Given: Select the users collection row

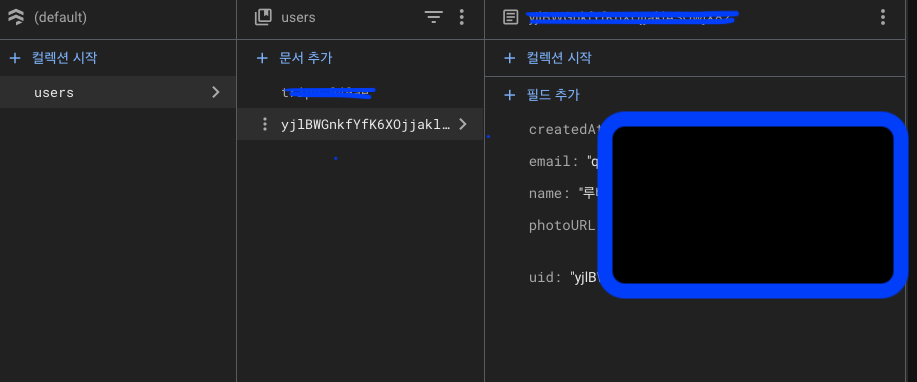Looking at the screenshot, I should pos(118,92).
